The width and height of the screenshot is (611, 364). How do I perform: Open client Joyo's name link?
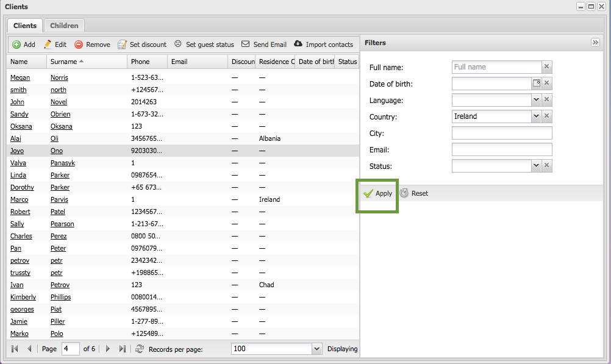click(x=16, y=151)
